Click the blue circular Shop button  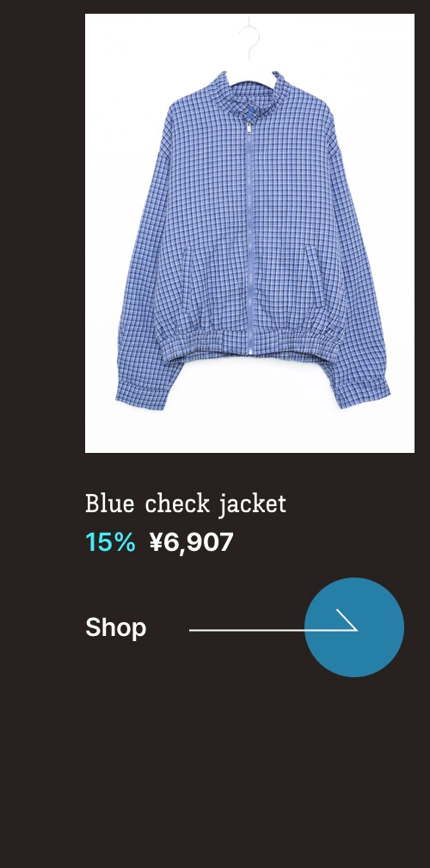tap(354, 627)
